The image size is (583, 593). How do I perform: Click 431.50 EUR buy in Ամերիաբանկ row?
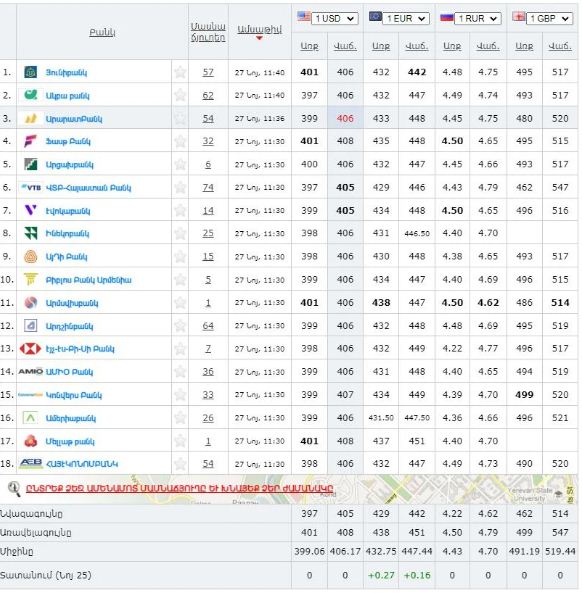tap(381, 418)
